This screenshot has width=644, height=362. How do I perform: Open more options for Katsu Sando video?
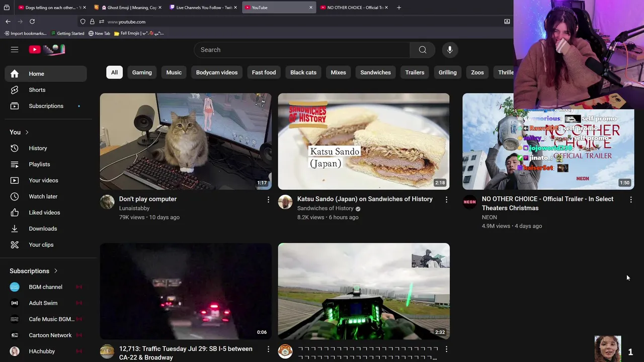point(446,200)
